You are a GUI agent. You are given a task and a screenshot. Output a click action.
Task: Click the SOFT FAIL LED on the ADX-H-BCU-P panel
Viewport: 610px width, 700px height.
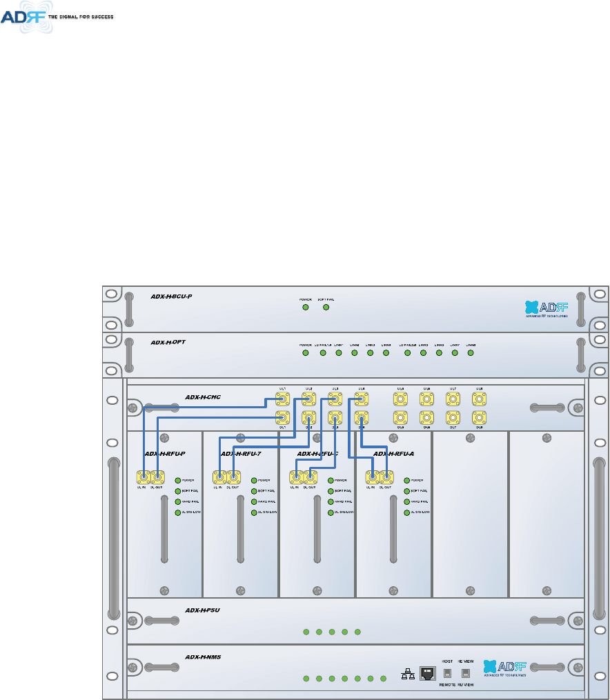click(326, 307)
